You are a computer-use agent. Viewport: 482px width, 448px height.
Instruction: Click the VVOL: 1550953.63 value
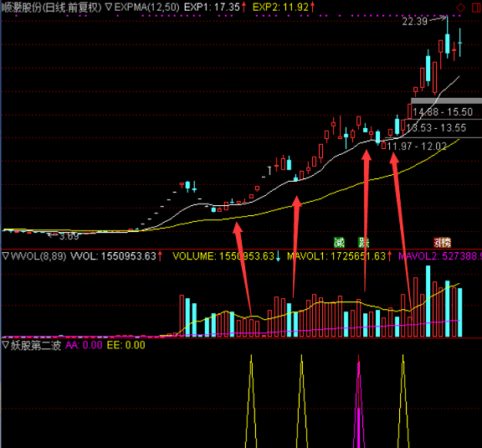[114, 256]
